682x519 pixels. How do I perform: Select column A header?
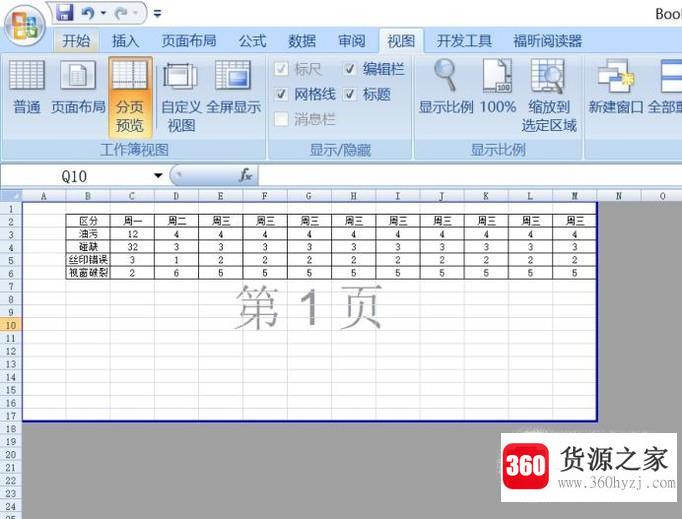43,196
